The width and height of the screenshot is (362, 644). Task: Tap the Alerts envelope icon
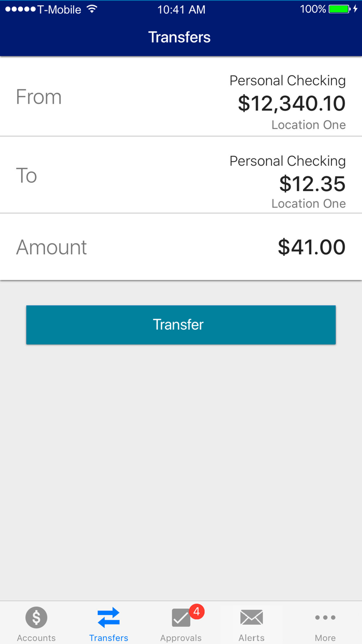tap(252, 617)
